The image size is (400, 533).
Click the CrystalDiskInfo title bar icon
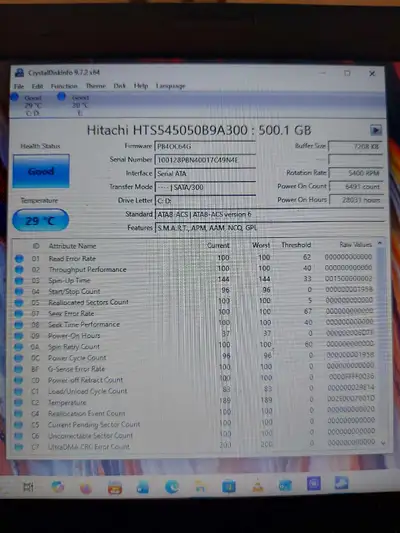19,72
